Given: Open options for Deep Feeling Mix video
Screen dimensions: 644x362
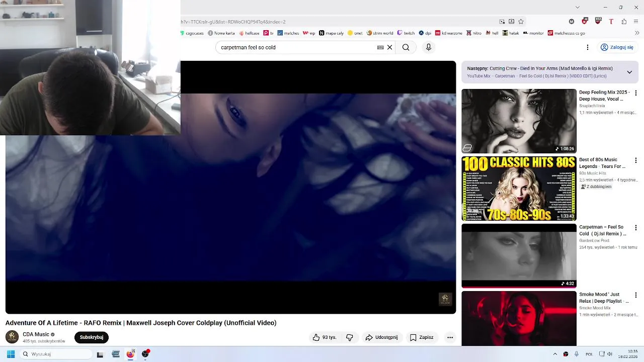Looking at the screenshot, I should (x=635, y=93).
